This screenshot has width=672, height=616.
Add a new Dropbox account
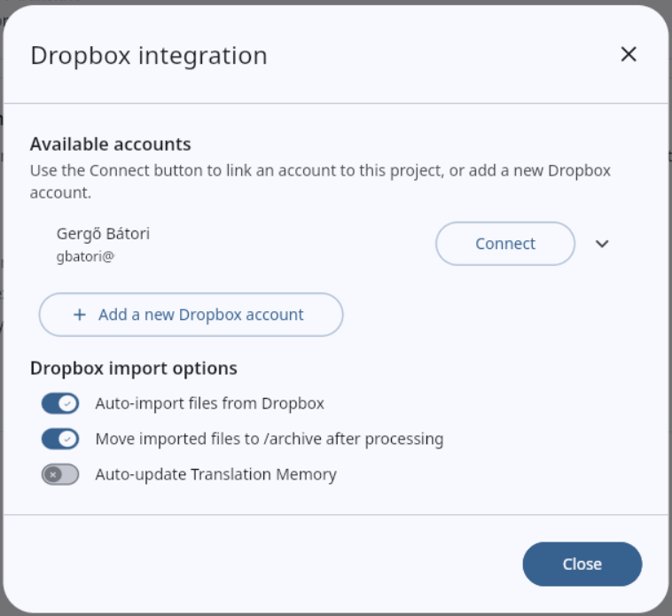(191, 315)
